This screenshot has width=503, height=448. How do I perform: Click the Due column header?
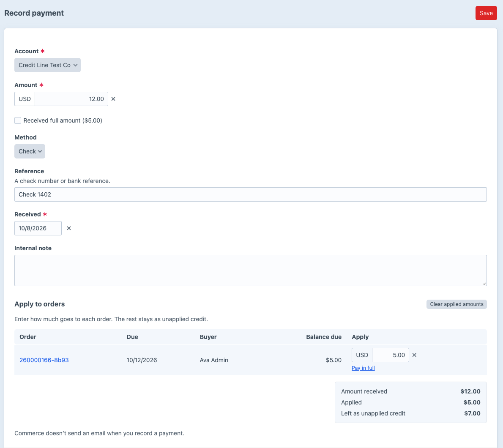click(132, 337)
